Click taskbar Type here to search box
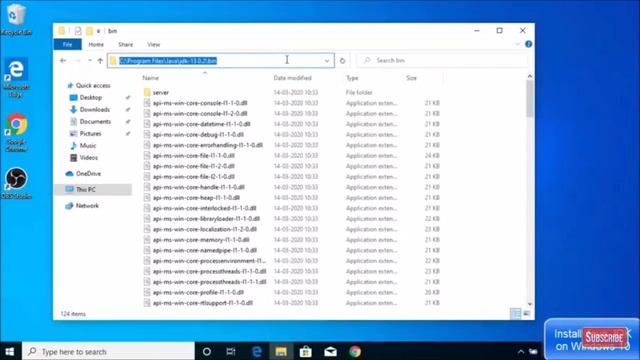The image size is (640, 360). 109,351
